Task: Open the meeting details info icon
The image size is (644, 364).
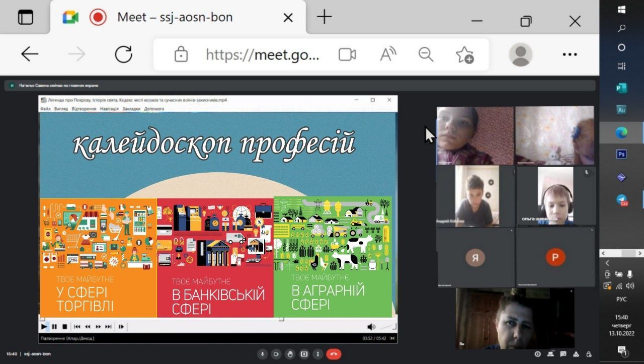Action: point(537,354)
